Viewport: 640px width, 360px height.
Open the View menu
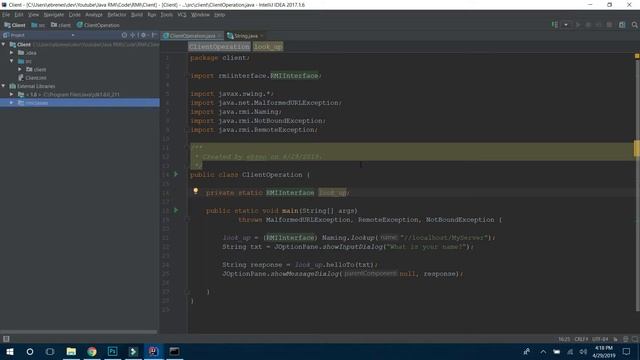click(33, 15)
